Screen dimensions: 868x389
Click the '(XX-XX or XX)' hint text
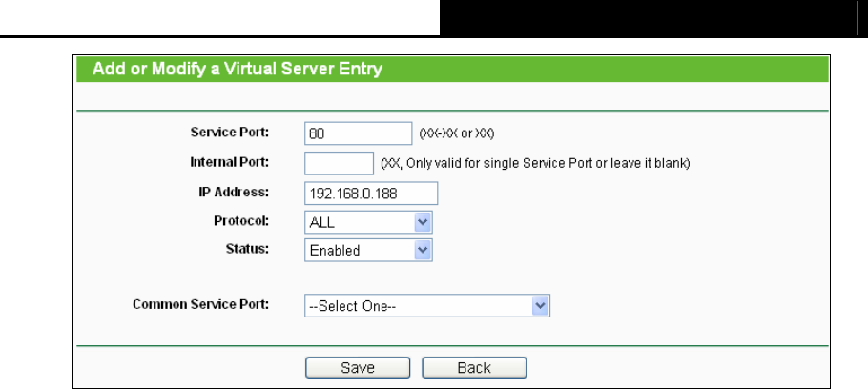pyautogui.click(x=457, y=133)
